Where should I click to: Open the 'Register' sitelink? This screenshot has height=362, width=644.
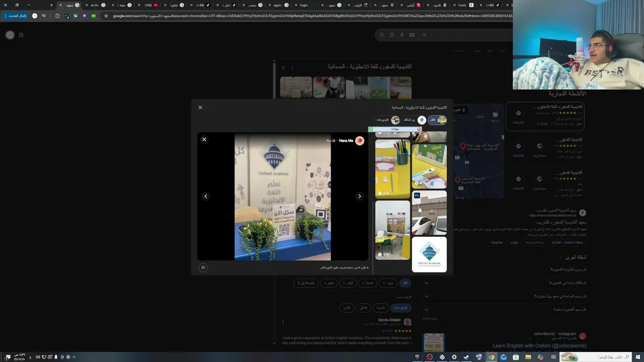pos(497,243)
